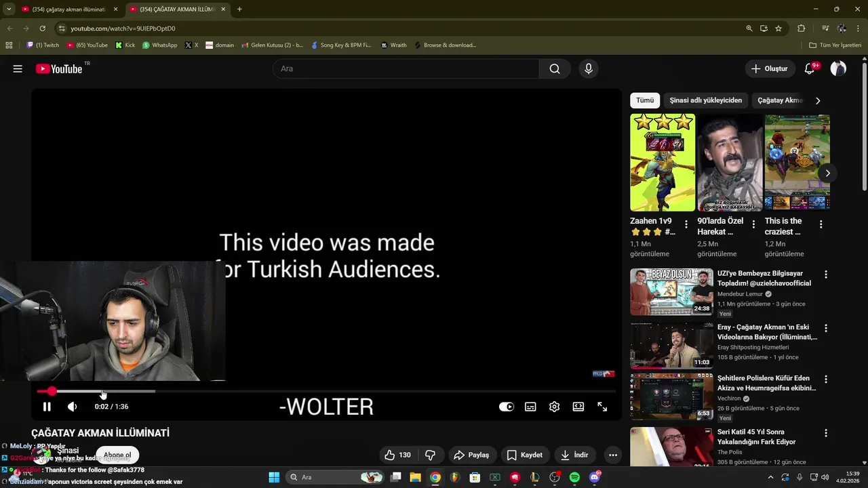Viewport: 868px width, 488px height.
Task: Open the YouTube guide hamburger menu
Action: click(18, 68)
